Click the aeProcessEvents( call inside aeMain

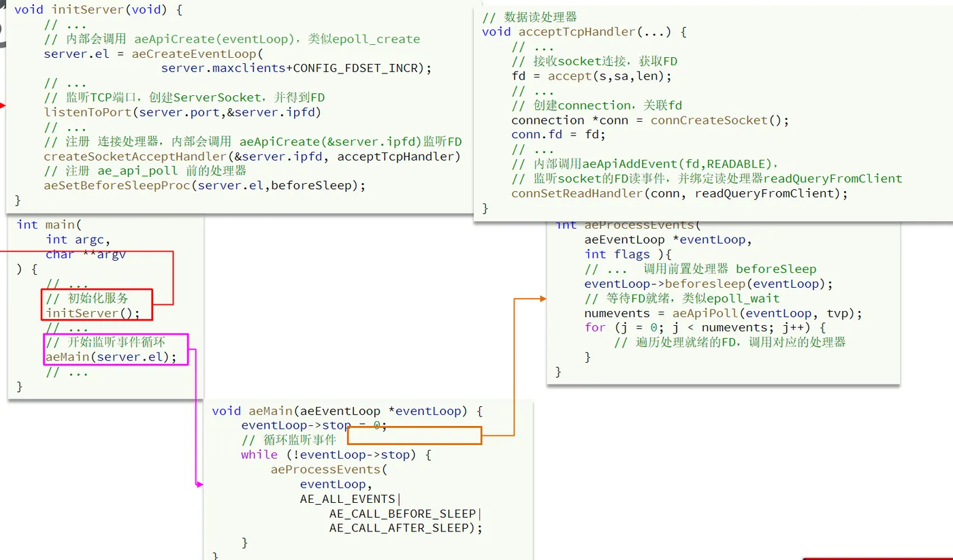329,470
